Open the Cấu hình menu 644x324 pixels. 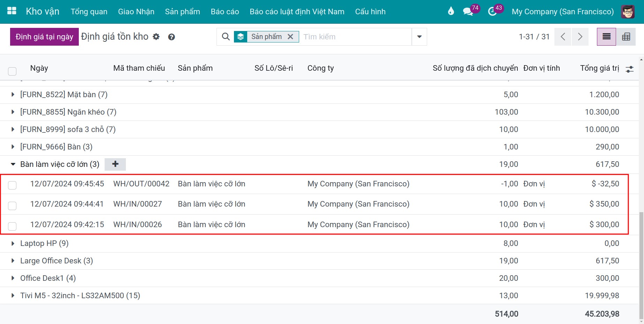pos(370,11)
